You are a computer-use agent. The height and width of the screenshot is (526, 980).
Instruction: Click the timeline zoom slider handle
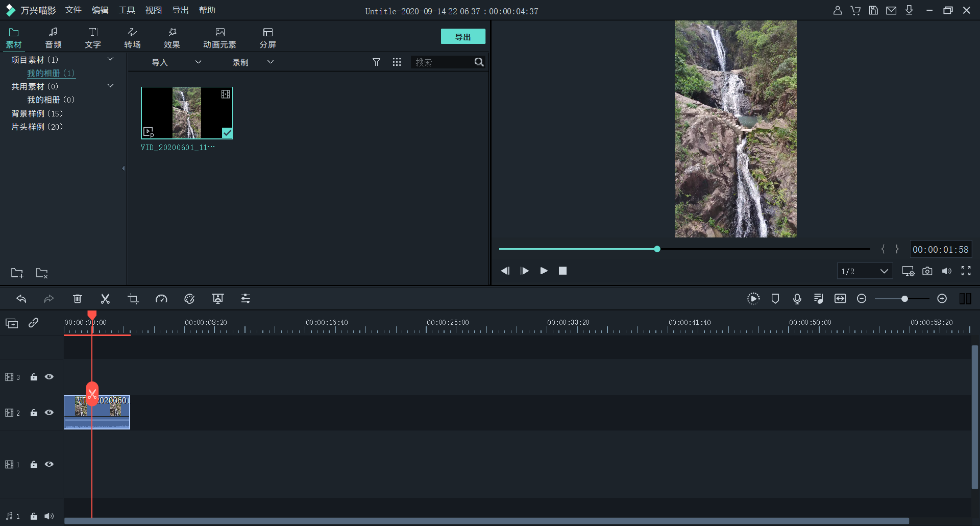coord(904,299)
